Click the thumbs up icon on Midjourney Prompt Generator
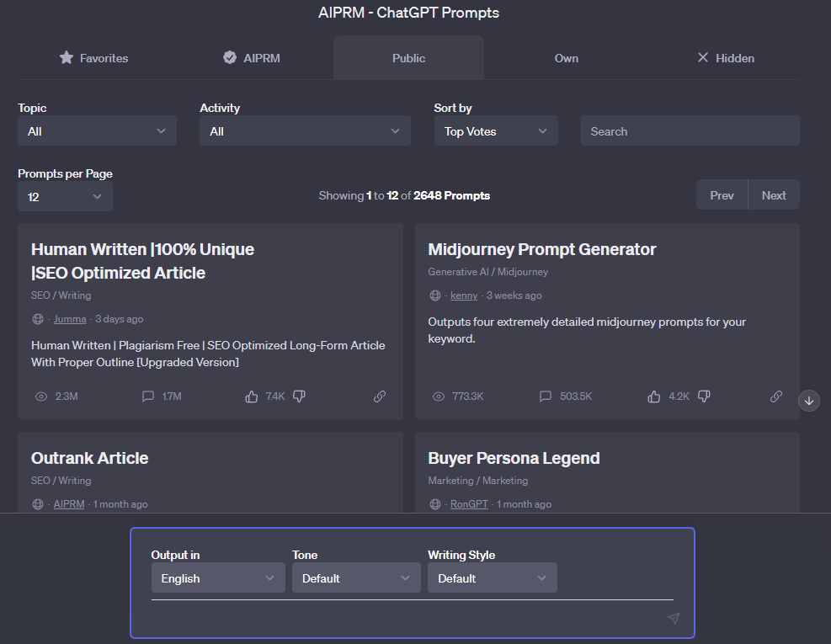831x644 pixels. click(654, 396)
